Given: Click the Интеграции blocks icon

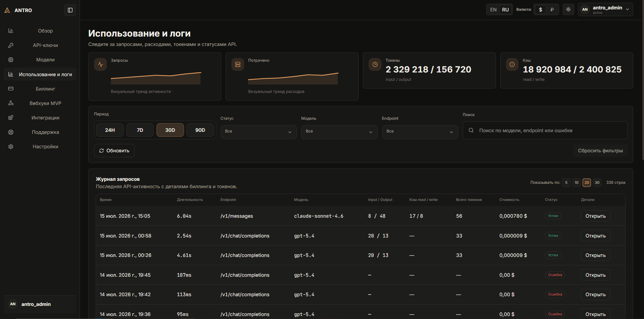Looking at the screenshot, I should point(11,118).
